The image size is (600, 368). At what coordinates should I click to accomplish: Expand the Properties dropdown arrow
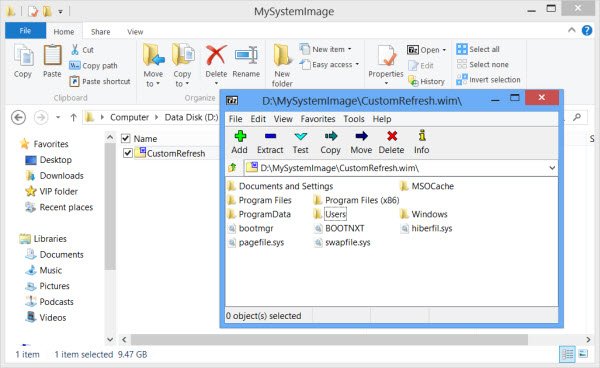coord(386,83)
